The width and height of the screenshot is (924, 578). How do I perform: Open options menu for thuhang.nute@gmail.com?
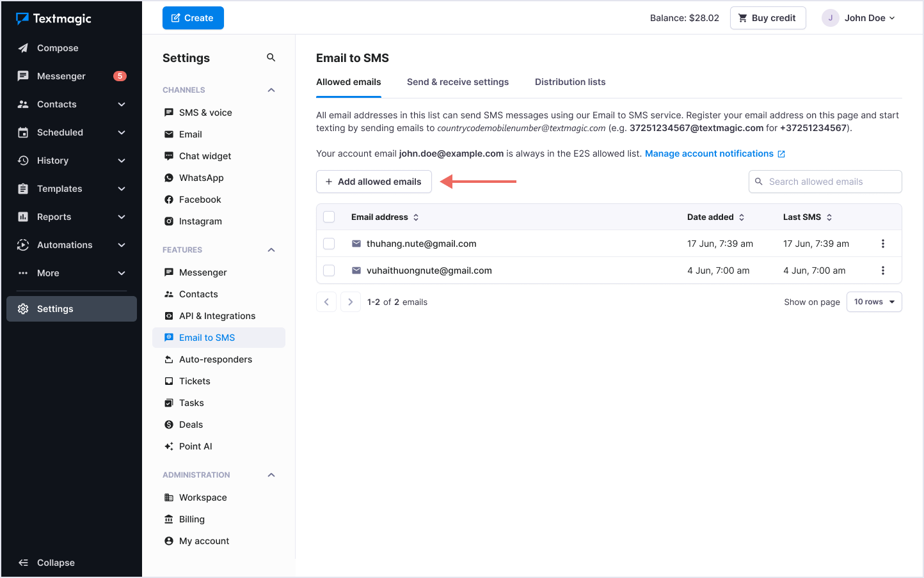coord(882,244)
